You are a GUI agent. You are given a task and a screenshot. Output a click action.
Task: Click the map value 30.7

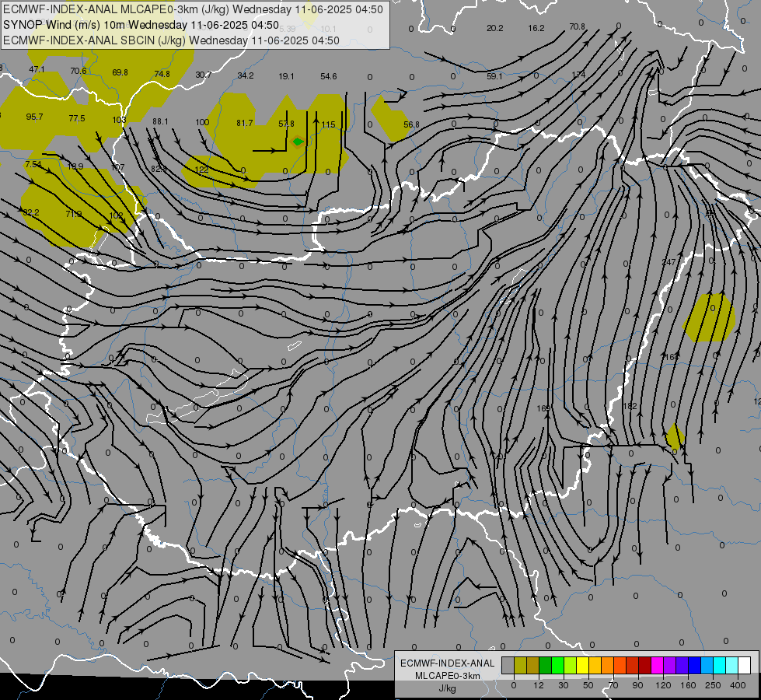204,75
